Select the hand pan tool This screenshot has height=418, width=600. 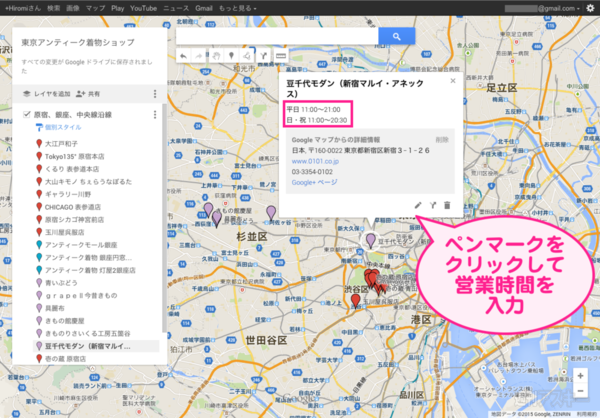[x=216, y=56]
